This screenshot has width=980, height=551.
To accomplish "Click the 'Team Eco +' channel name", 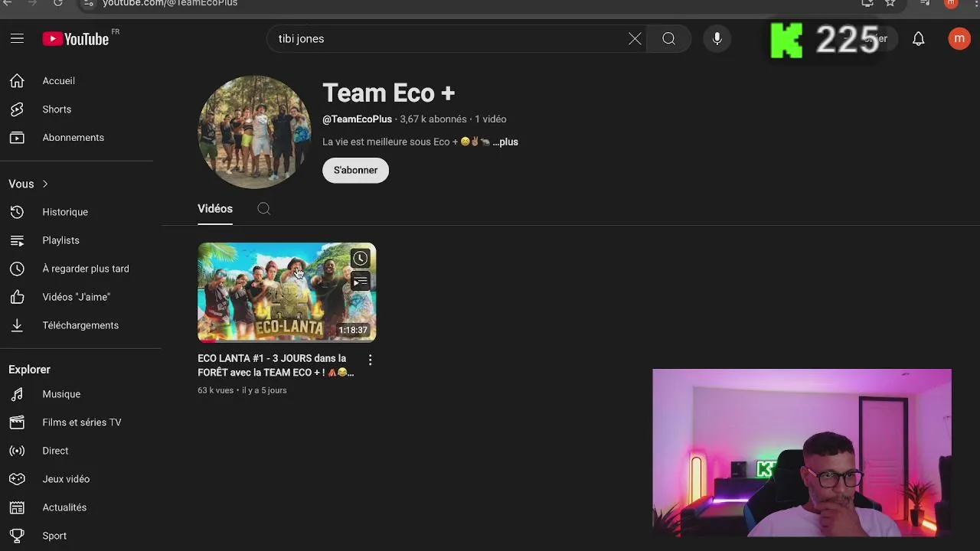I will (x=389, y=93).
